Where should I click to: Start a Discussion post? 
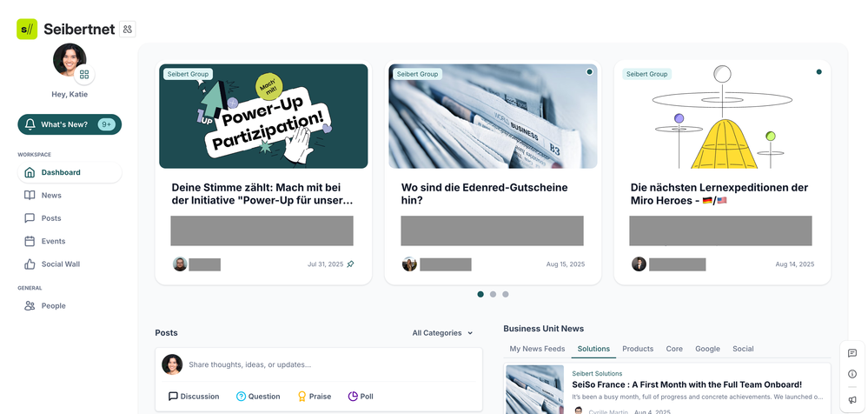[x=194, y=397]
